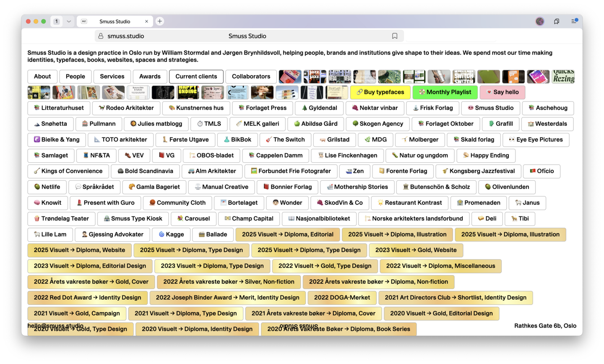The height and width of the screenshot is (364, 604).
Task: Select the Litteraturhuset client tag
Action: [x=59, y=108]
